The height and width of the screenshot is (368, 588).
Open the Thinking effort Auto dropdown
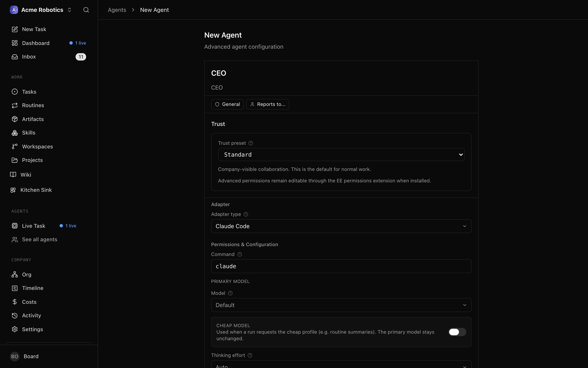[x=341, y=365]
